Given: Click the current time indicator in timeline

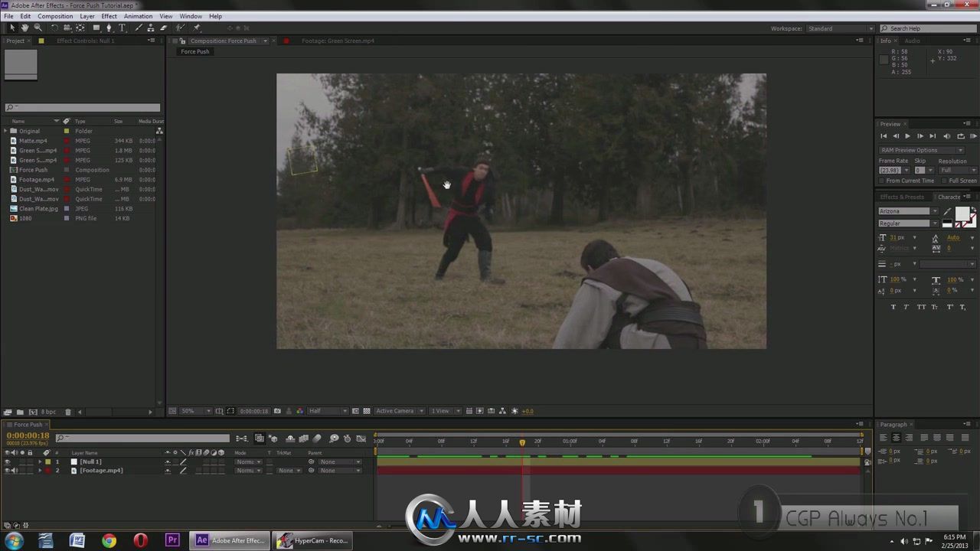Looking at the screenshot, I should pyautogui.click(x=522, y=442).
